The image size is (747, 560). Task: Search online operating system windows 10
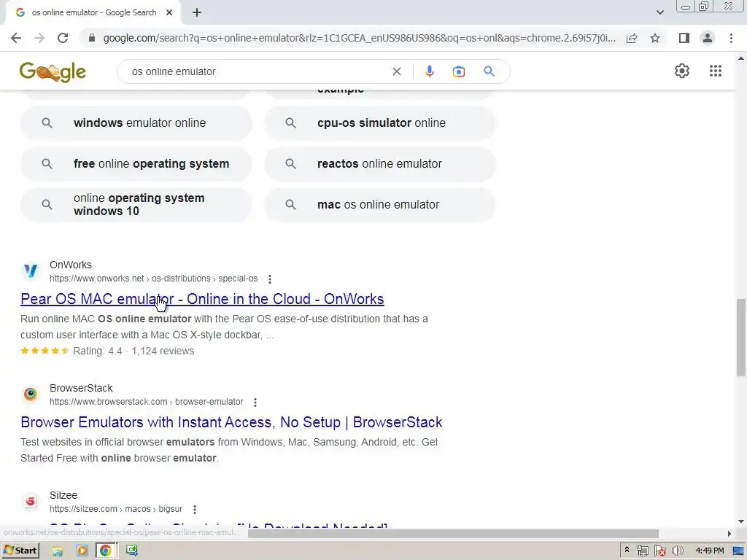(x=136, y=205)
